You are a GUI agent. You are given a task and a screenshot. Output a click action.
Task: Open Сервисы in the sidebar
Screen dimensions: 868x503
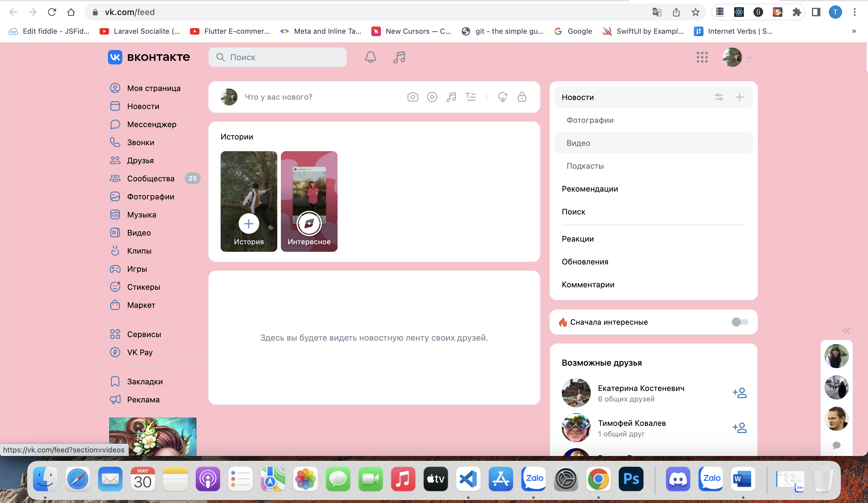coord(144,334)
